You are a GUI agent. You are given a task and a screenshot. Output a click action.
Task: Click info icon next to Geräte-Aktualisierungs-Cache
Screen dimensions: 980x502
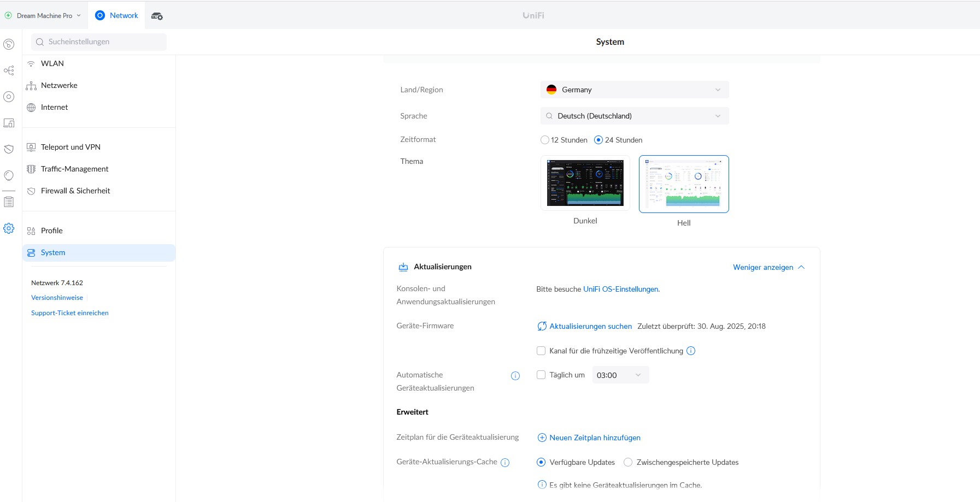(505, 463)
